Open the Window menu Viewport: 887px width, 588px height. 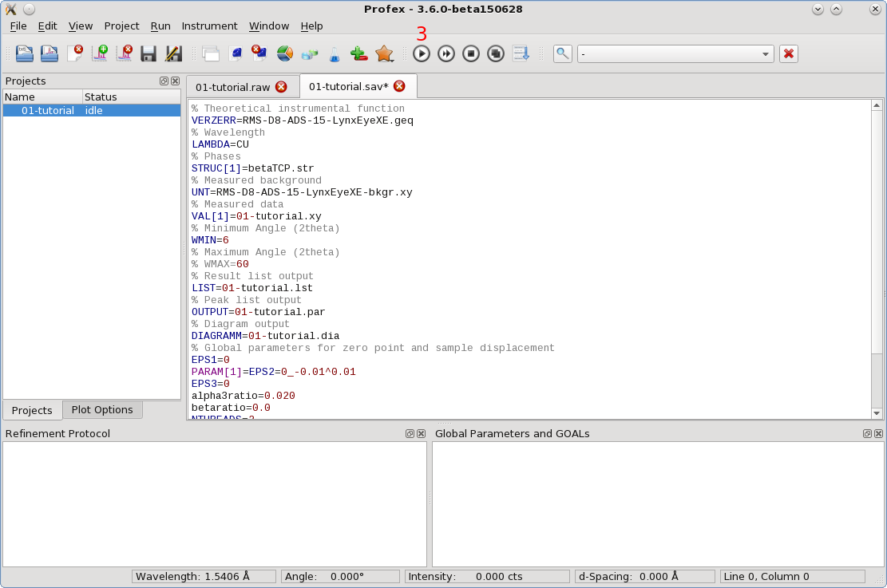click(269, 26)
